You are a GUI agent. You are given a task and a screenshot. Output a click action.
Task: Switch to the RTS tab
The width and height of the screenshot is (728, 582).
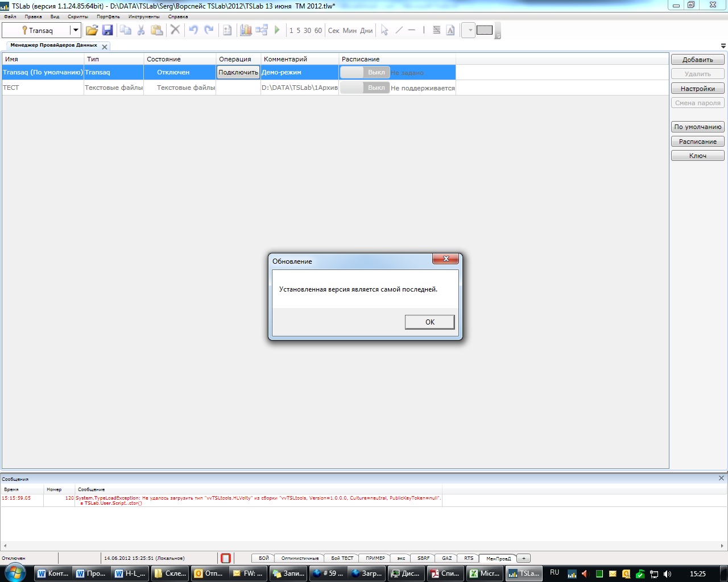pos(469,558)
